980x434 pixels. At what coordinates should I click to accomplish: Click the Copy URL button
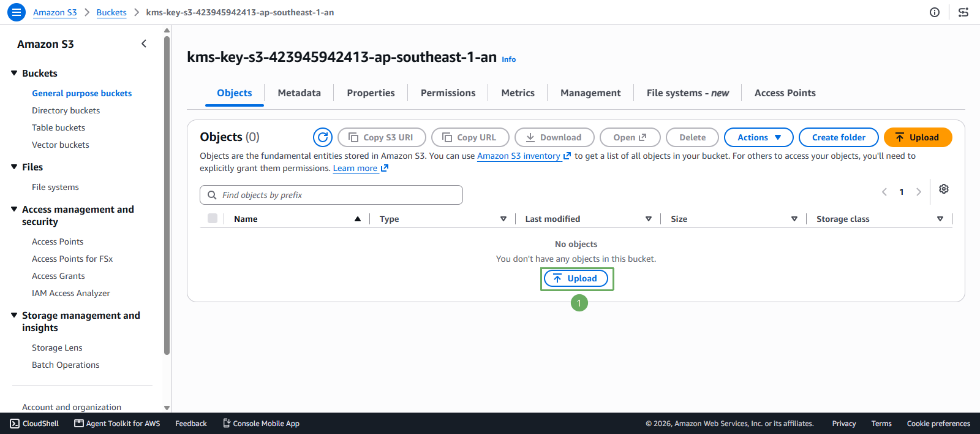click(470, 137)
